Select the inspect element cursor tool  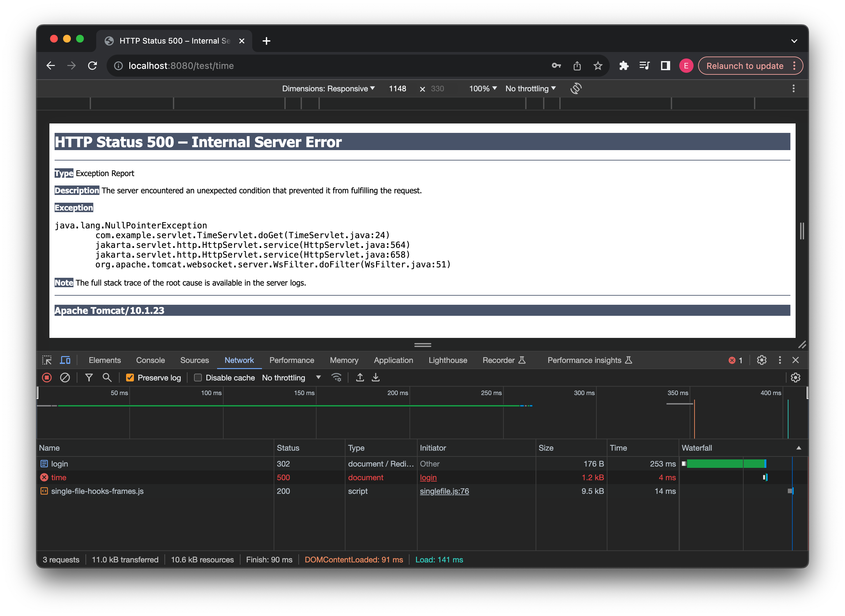pos(47,360)
